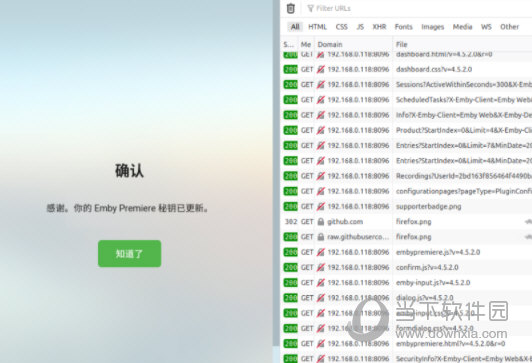532x363 pixels.
Task: Select the Entries?StartIndex Limit=7 request row
Action: (406, 146)
